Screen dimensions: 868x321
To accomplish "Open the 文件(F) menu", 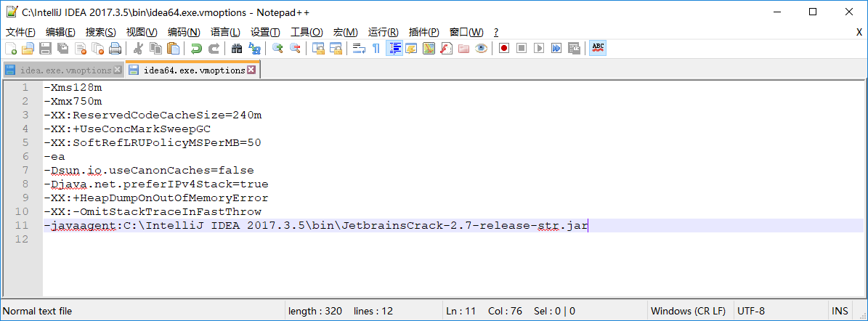I will (x=20, y=32).
